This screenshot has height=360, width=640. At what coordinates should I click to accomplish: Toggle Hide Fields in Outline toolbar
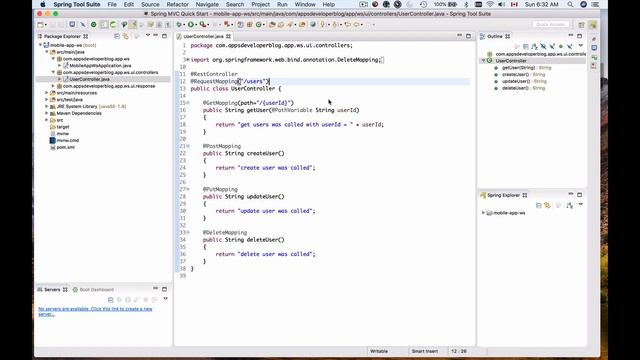pyautogui.click(x=543, y=46)
